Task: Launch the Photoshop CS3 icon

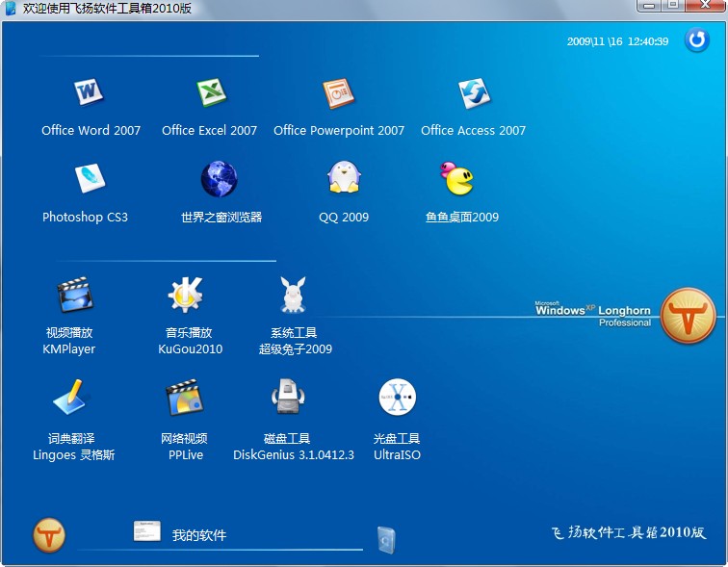Action: click(x=91, y=178)
